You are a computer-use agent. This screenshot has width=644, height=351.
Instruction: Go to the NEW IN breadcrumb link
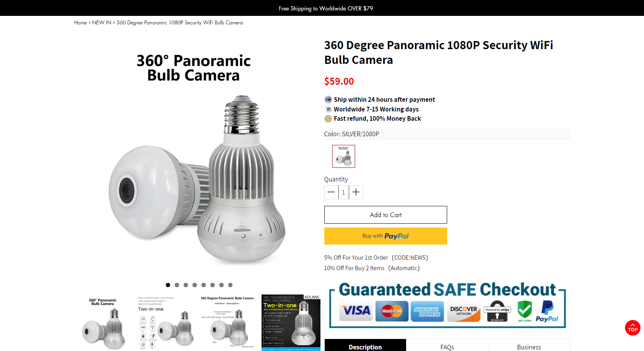coord(102,22)
